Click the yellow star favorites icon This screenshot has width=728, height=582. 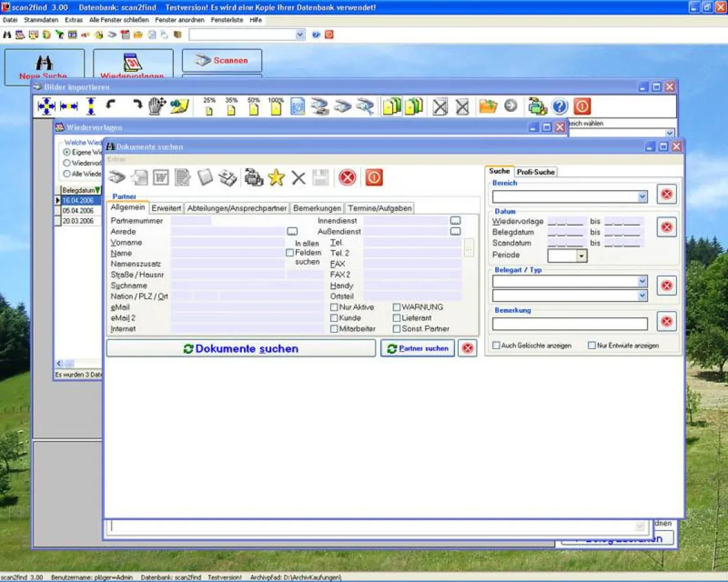[x=276, y=177]
